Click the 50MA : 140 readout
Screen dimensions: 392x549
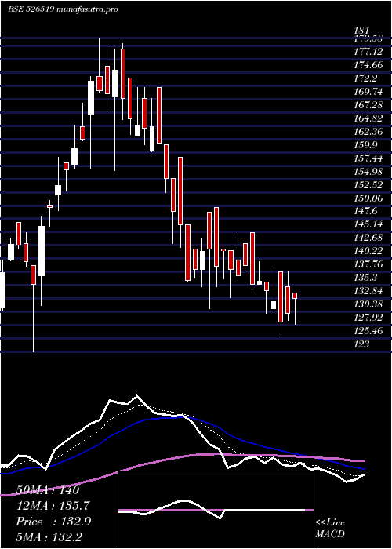(x=48, y=490)
